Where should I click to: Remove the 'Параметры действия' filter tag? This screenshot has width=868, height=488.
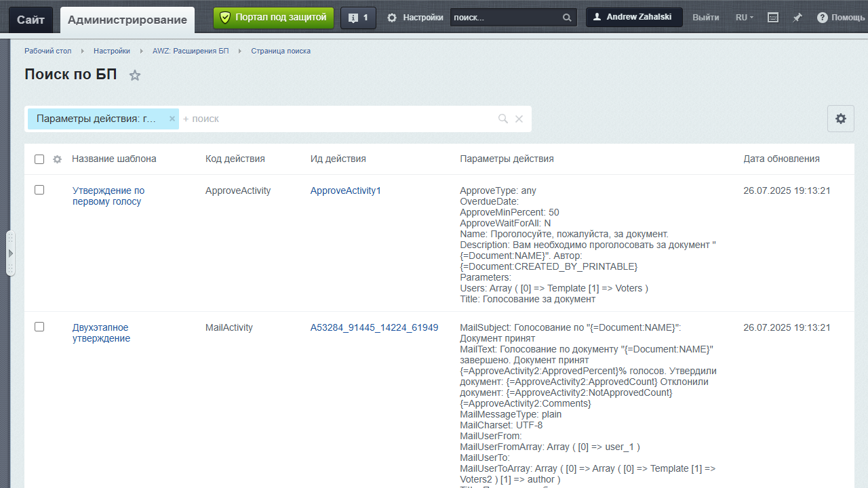coord(172,119)
